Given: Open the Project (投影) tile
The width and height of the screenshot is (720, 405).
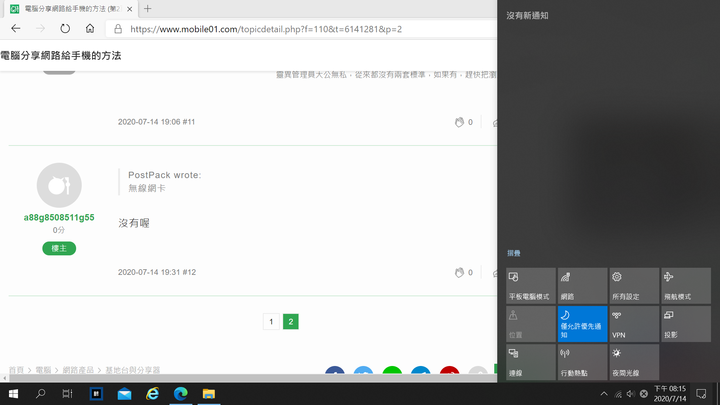Looking at the screenshot, I should pos(686,324).
